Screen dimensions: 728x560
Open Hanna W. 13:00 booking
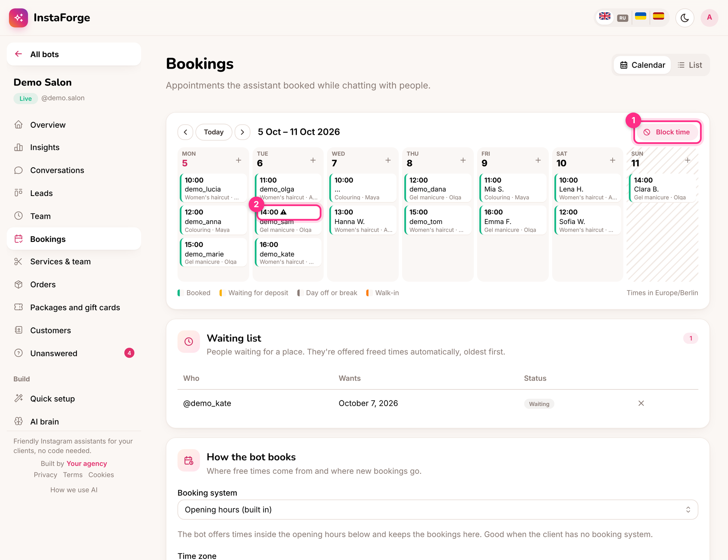pyautogui.click(x=363, y=220)
